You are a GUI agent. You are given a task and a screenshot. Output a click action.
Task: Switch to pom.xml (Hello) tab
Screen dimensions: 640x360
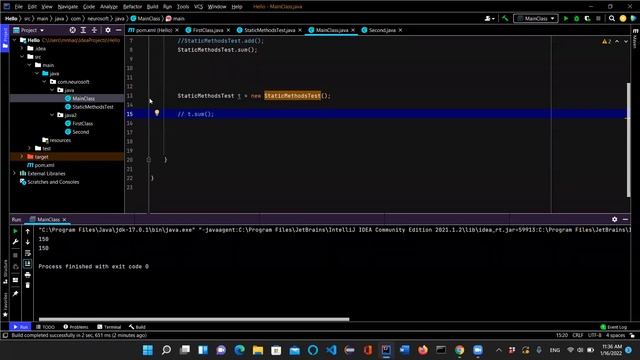(x=153, y=30)
